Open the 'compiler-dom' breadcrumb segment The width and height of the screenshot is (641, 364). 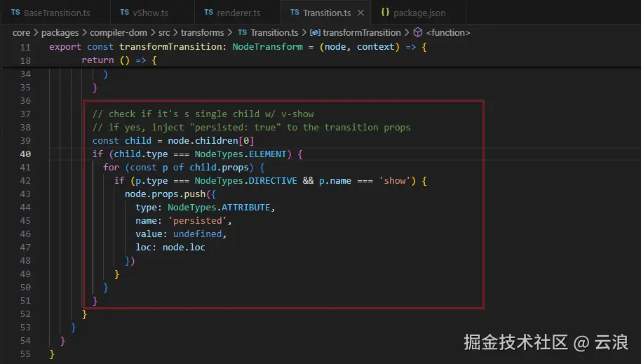(x=118, y=33)
